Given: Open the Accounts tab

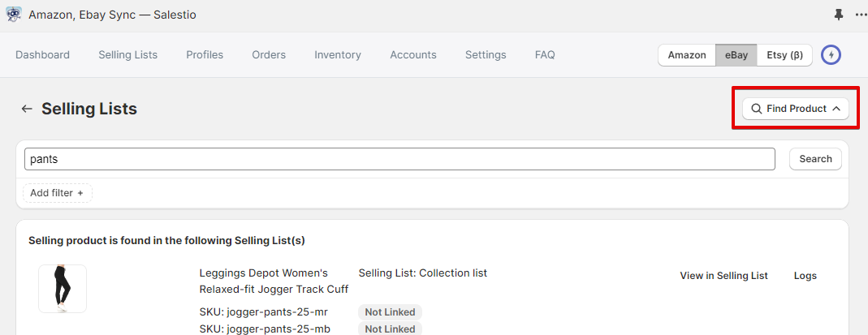Looking at the screenshot, I should coord(413,54).
